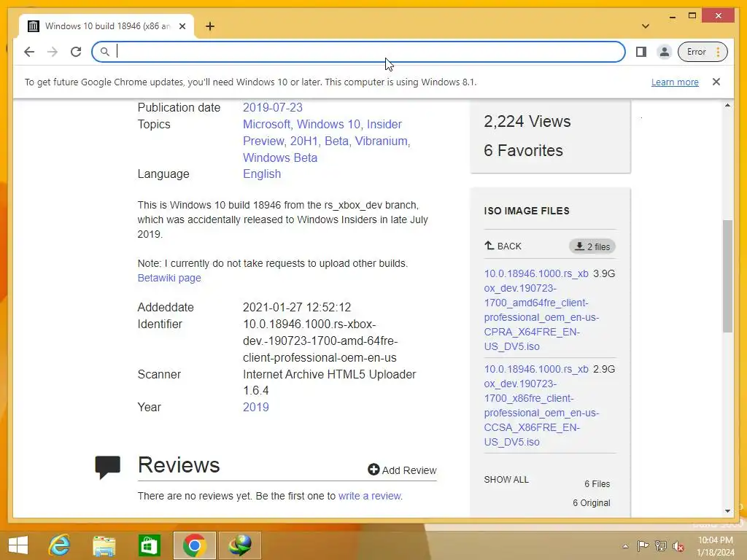Open the write a review link
The height and width of the screenshot is (560, 747).
tap(370, 496)
